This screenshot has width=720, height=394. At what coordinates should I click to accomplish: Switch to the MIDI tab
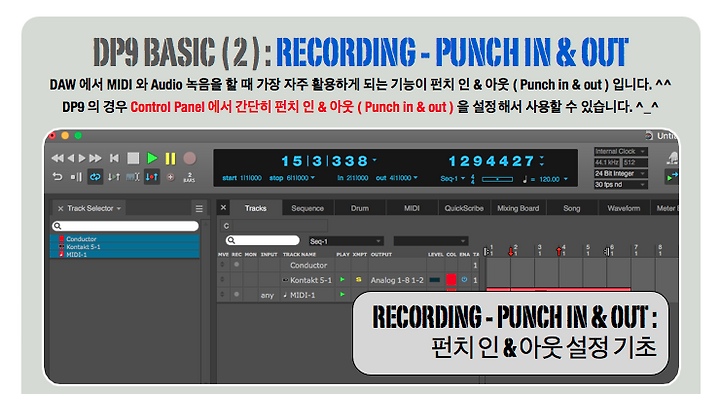click(x=412, y=208)
